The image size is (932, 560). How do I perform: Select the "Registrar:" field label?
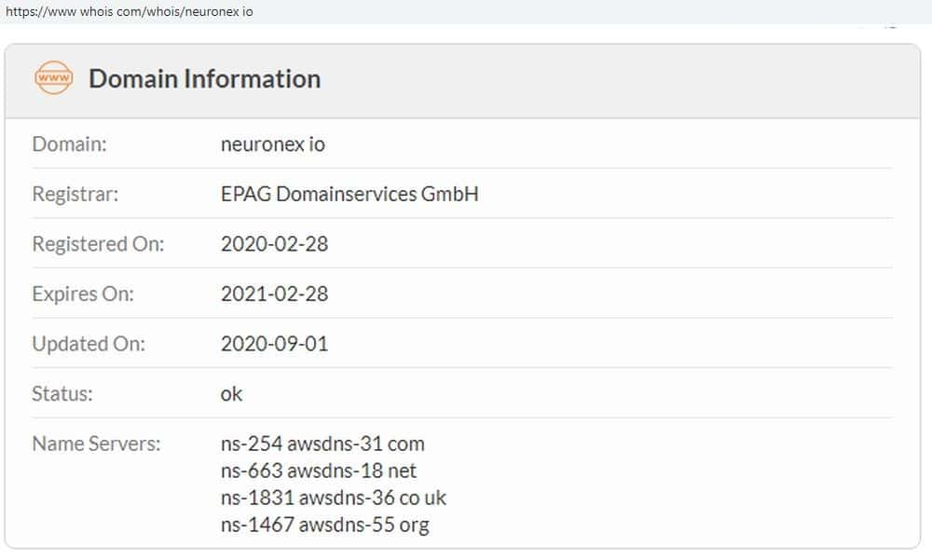click(x=75, y=195)
